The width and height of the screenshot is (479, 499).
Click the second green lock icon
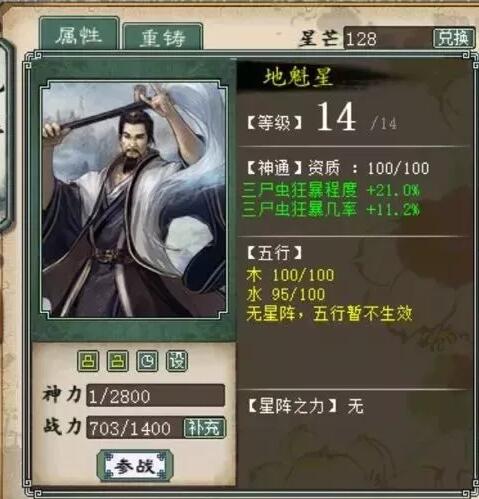tap(118, 361)
